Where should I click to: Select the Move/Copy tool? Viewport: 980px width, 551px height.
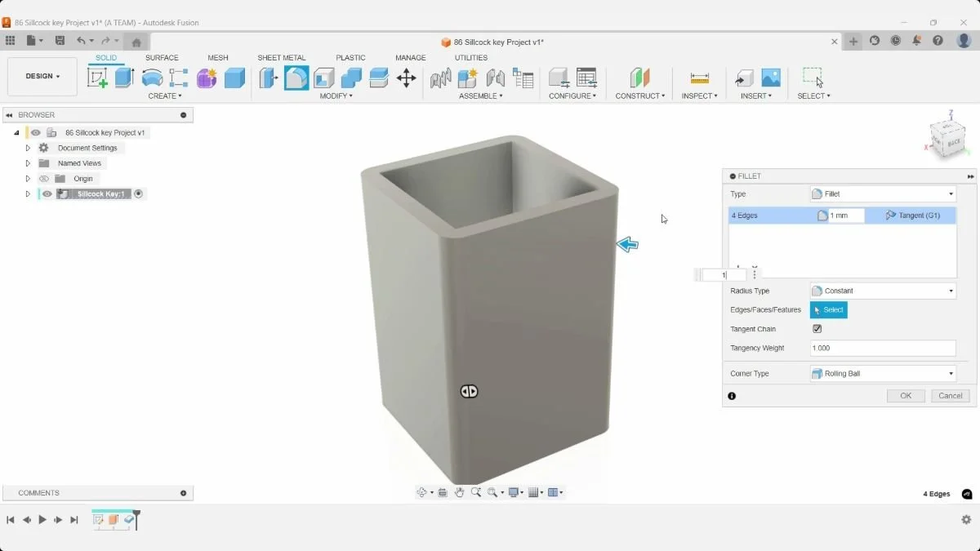[x=406, y=78]
